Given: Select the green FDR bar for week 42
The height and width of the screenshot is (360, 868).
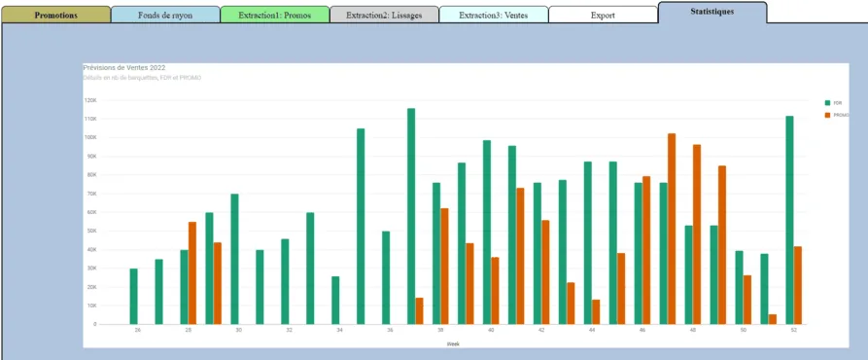Looking at the screenshot, I should click(x=537, y=253).
